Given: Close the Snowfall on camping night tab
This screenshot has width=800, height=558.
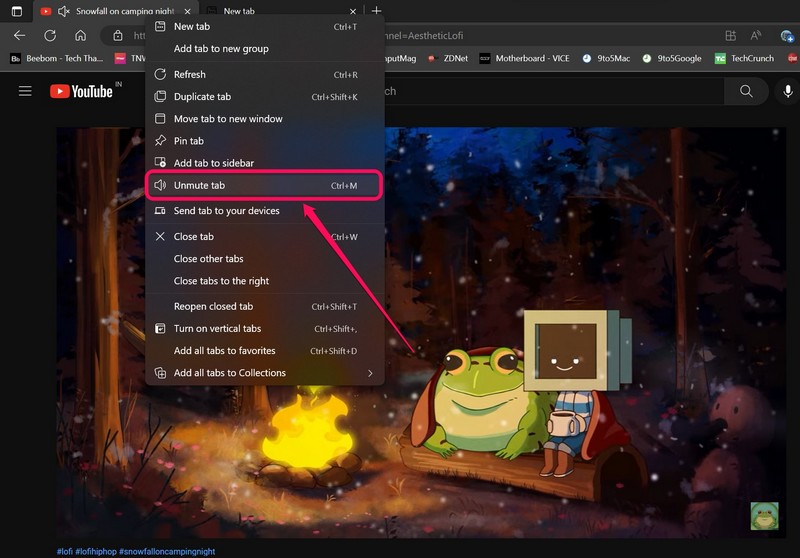Looking at the screenshot, I should pyautogui.click(x=187, y=11).
